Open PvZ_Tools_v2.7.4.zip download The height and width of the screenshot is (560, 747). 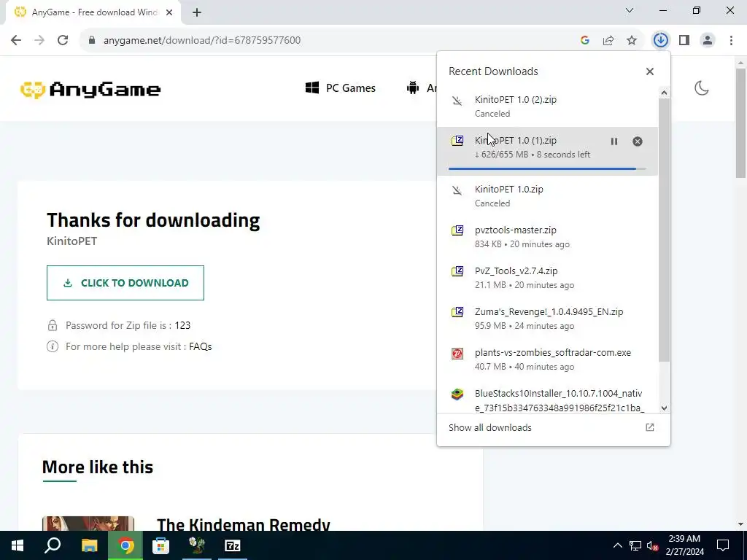(547, 278)
